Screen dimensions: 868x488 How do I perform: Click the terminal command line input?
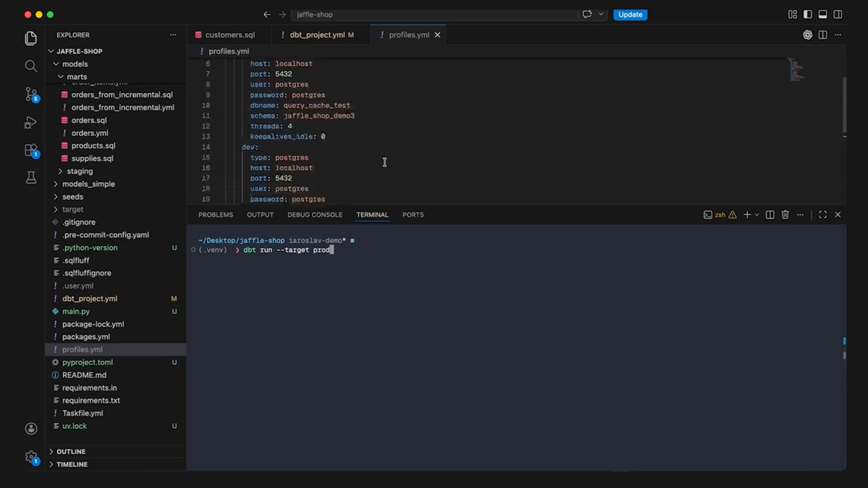tap(288, 249)
